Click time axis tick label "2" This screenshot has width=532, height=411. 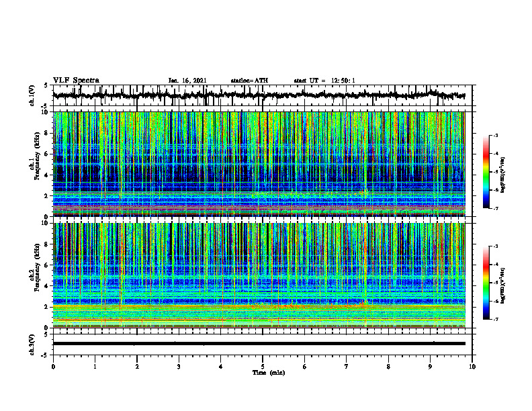click(137, 367)
